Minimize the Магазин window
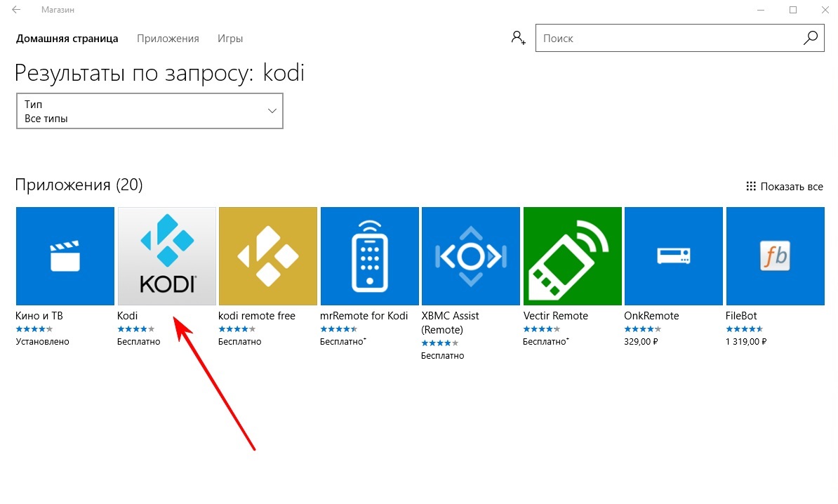 click(x=761, y=10)
